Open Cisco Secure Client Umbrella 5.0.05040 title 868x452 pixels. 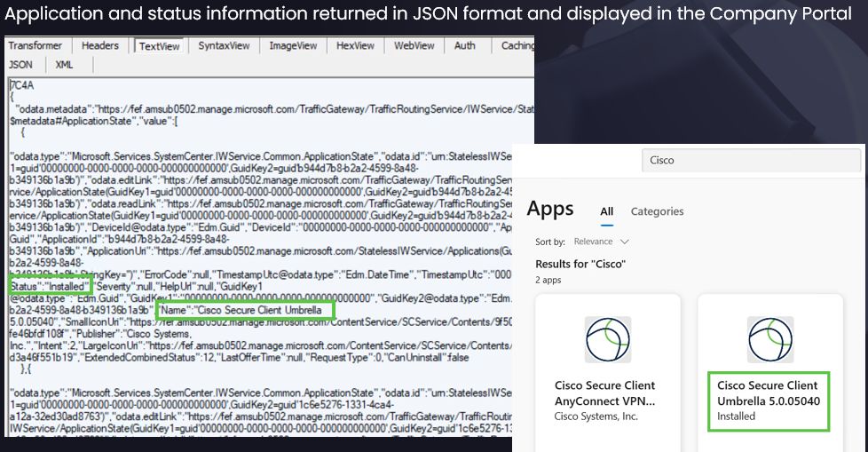[x=769, y=393]
